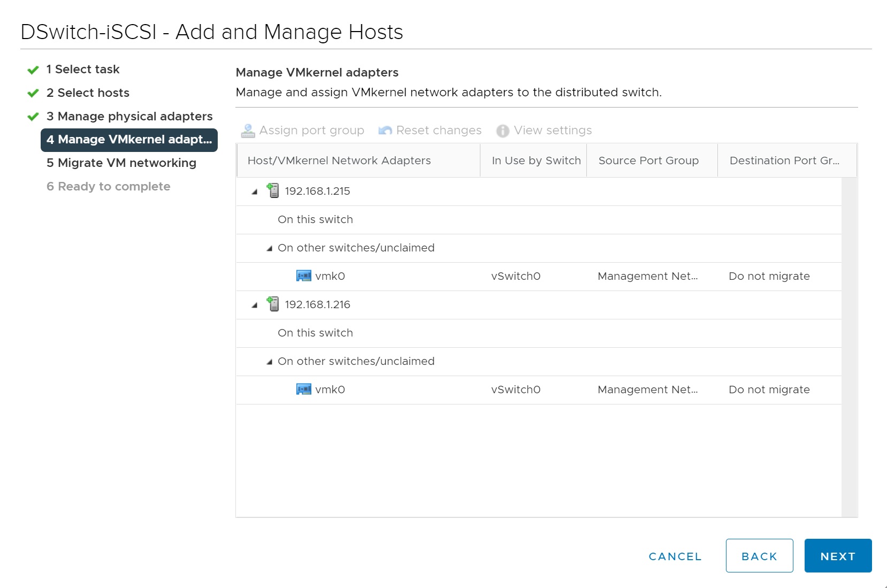Viewport: 887px width, 588px height.
Task: Cancel the Add and Manage Hosts wizard
Action: 675,556
